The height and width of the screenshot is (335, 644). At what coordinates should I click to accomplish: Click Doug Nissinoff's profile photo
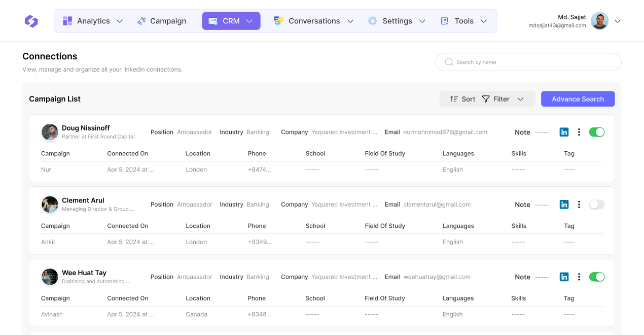(x=50, y=132)
